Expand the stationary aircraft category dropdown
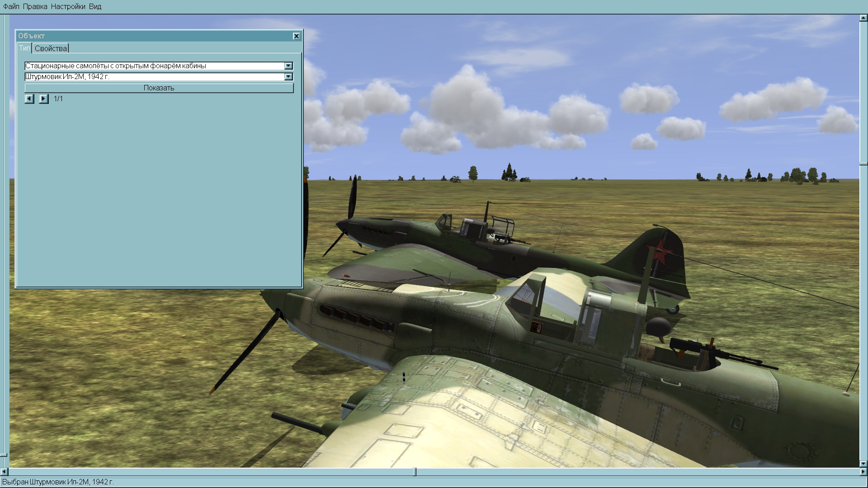Viewport: 868px width, 488px height. click(x=288, y=66)
